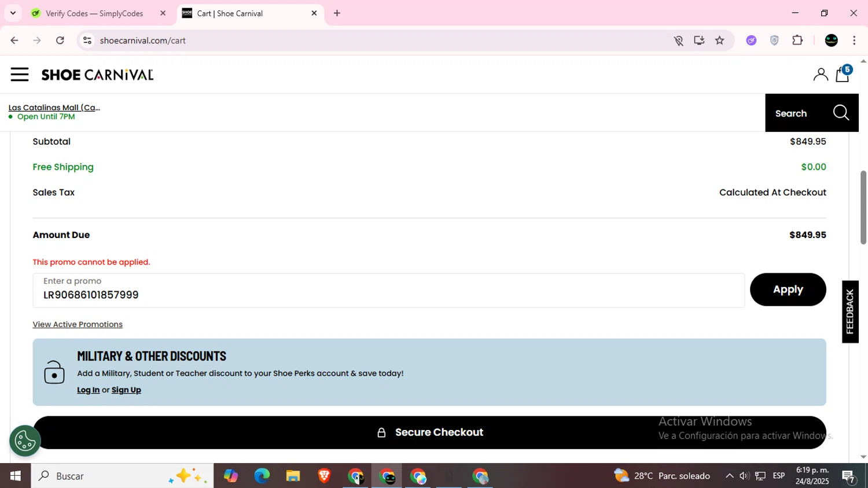The width and height of the screenshot is (868, 488).
Task: Click the Calculated At Checkout text
Action: [x=773, y=192]
